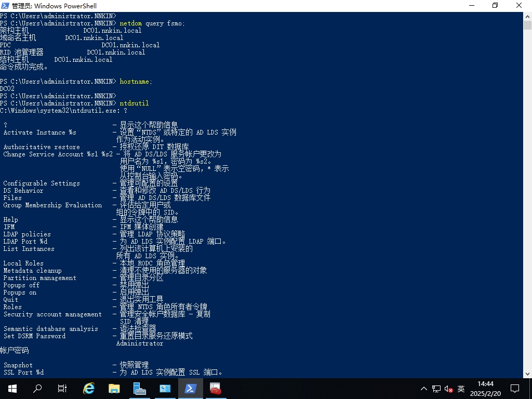Click the network status tray icon
532x399 pixels.
436,389
